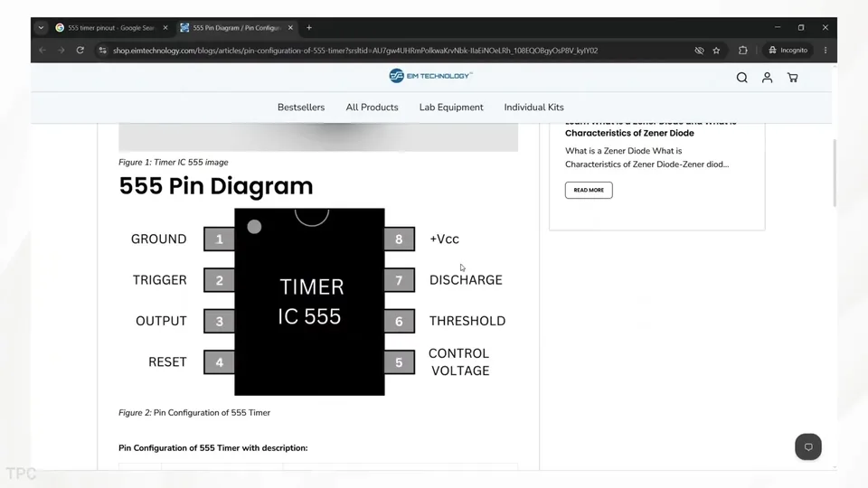868x488 pixels.
Task: Click the READ MORE button
Action: tap(589, 190)
